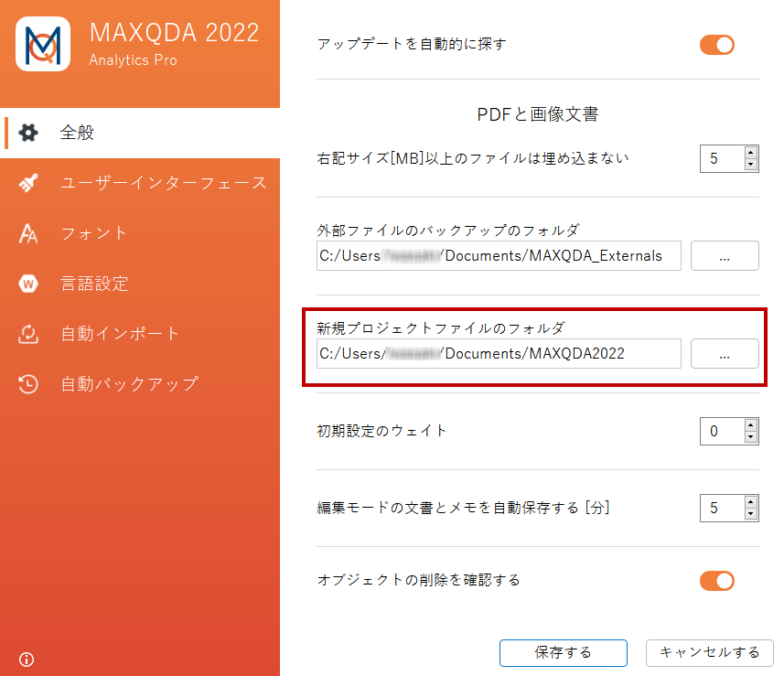Click the 外部ファイルのバックアップのフォルダ label
This screenshot has width=784, height=676.
coord(448,230)
